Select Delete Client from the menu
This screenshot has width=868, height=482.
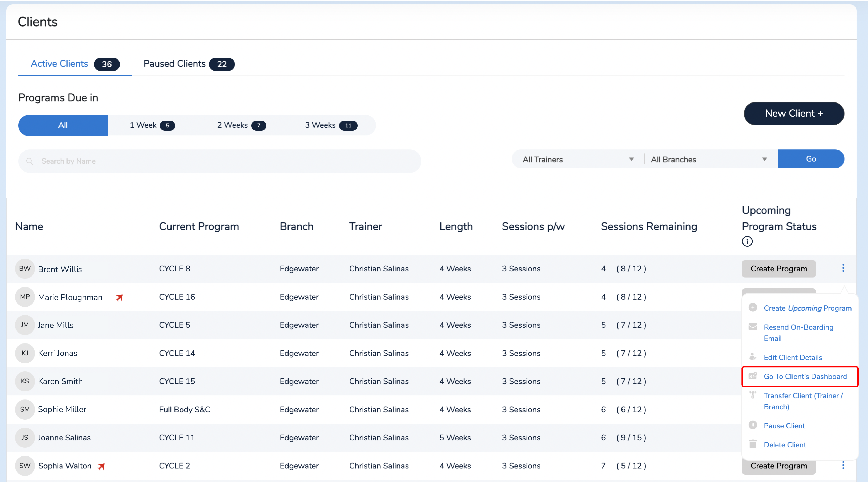(x=785, y=445)
